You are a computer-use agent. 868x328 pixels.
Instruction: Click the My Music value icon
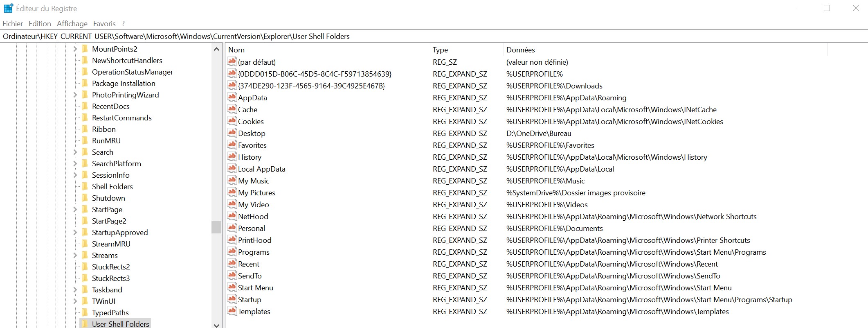point(232,181)
